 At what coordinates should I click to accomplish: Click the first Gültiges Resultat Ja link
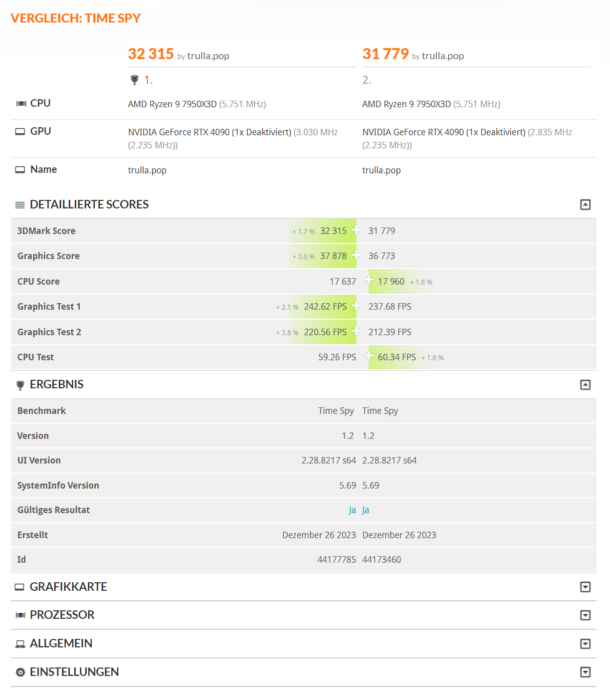[352, 510]
